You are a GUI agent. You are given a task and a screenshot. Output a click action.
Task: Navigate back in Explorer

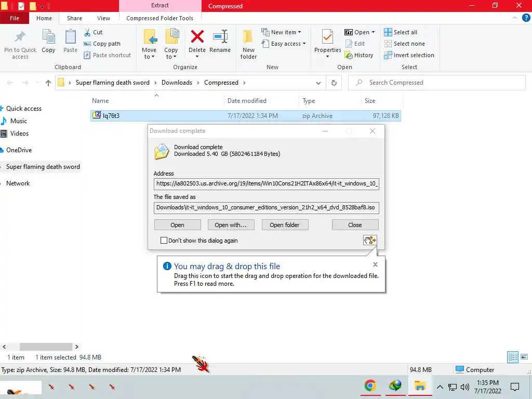pyautogui.click(x=10, y=83)
